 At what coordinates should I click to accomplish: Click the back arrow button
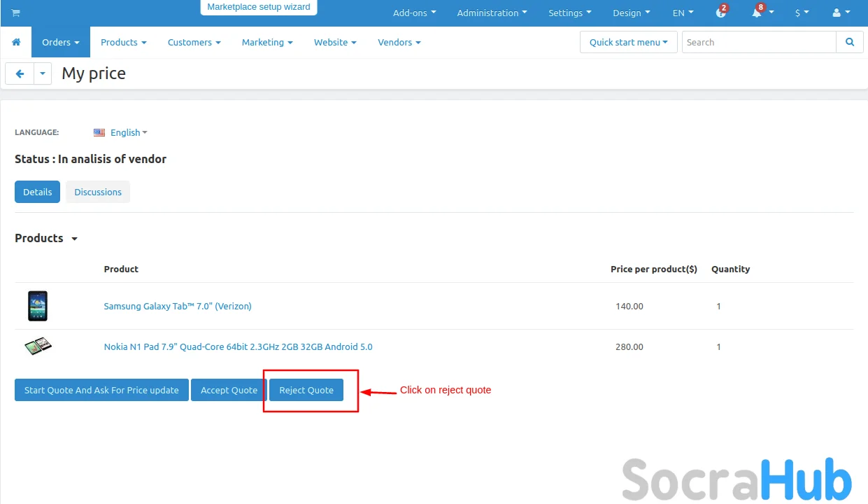[20, 73]
